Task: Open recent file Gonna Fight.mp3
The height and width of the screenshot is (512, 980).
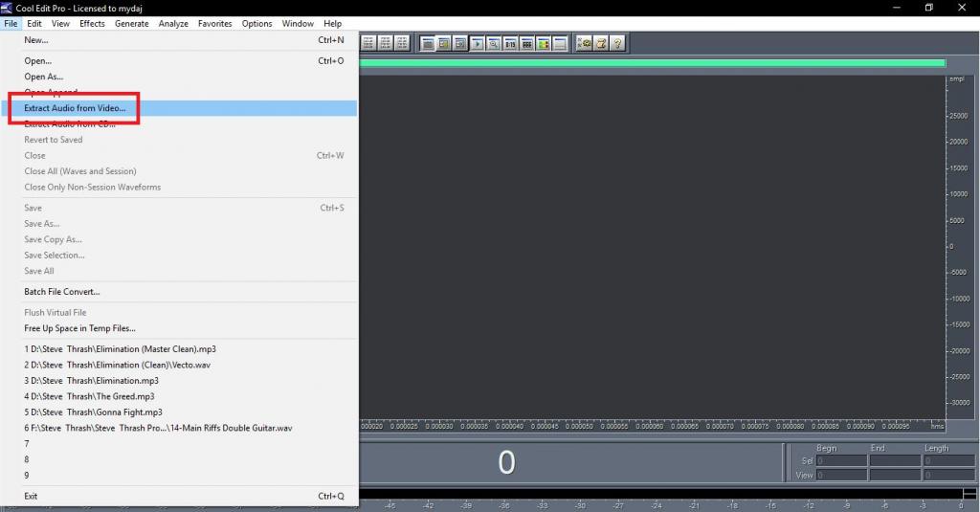Action: point(179,412)
